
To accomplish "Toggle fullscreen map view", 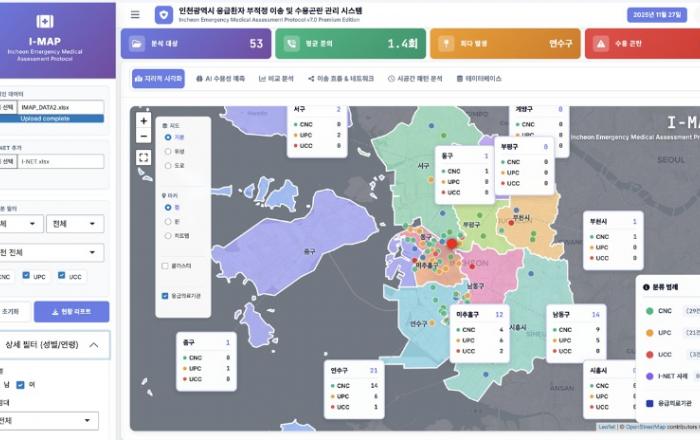I will click(143, 157).
